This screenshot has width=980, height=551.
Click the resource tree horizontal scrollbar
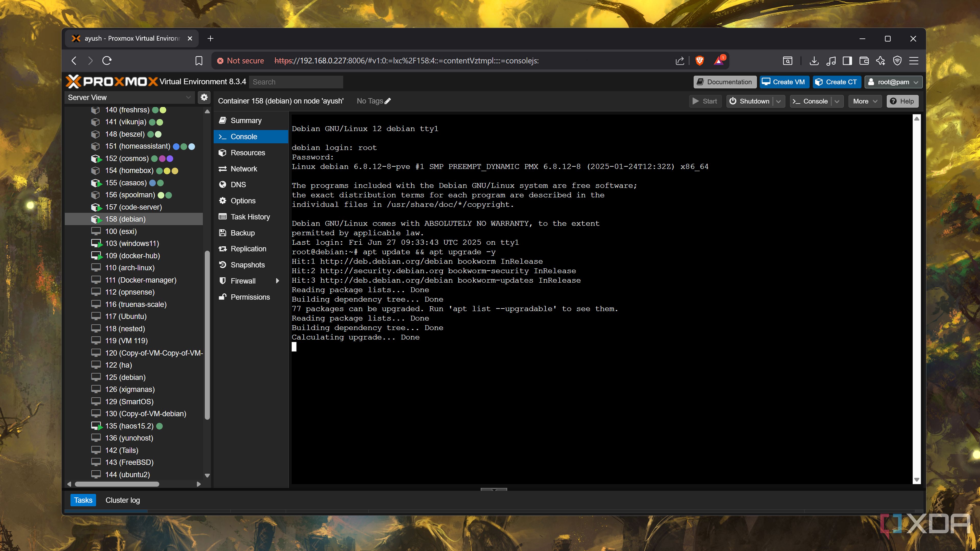pyautogui.click(x=117, y=484)
